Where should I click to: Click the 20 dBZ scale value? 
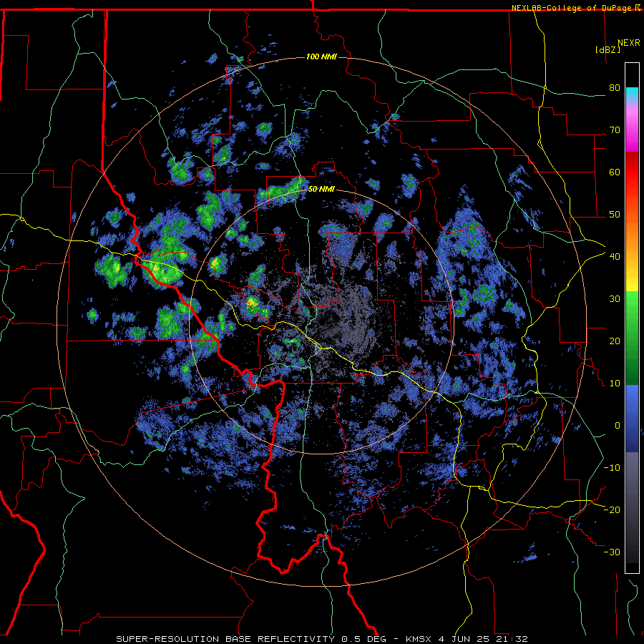pyautogui.click(x=615, y=341)
